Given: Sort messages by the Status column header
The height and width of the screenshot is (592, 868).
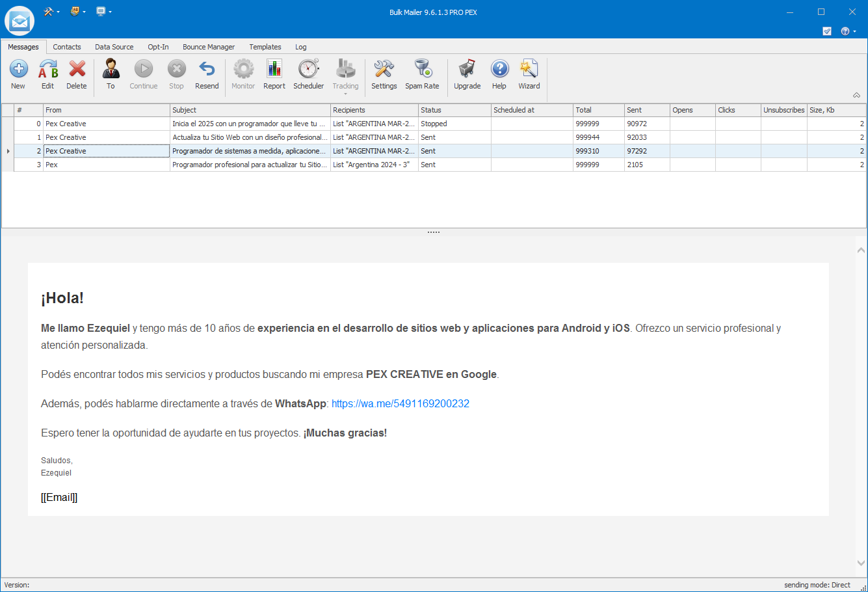Looking at the screenshot, I should (454, 110).
